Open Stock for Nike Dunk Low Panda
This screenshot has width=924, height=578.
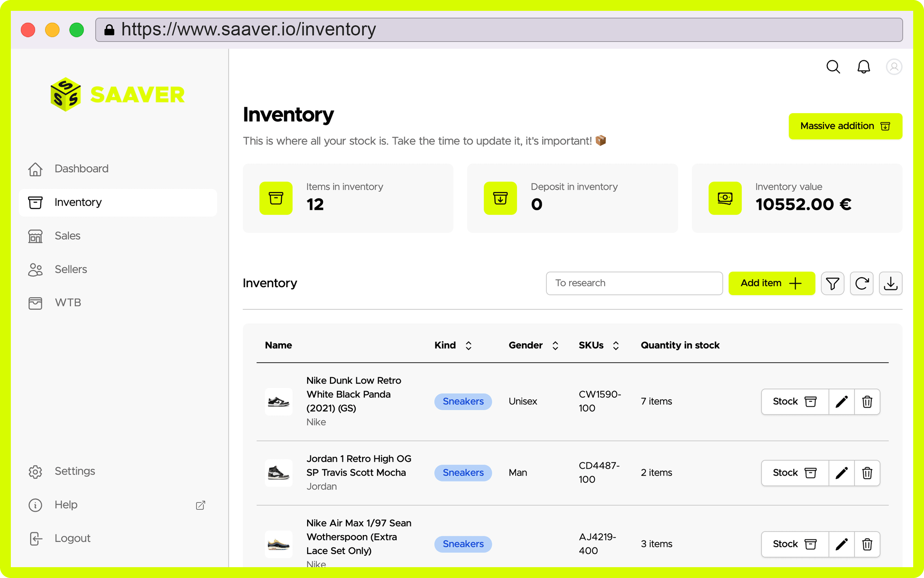(x=795, y=401)
